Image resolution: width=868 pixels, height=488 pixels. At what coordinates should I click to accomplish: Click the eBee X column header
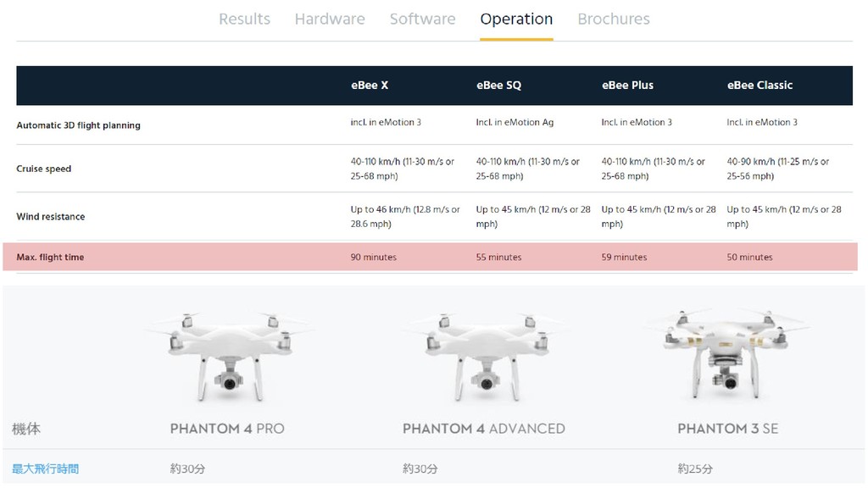pos(370,86)
